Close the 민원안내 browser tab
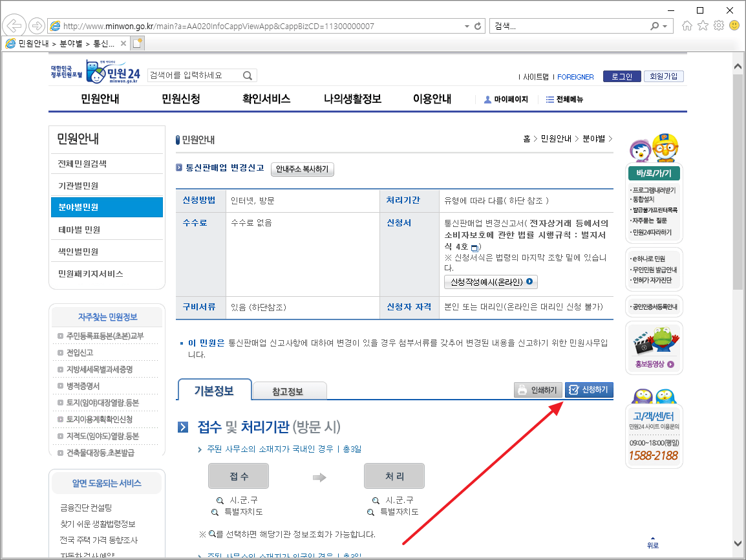The width and height of the screenshot is (746, 560). coord(123,43)
